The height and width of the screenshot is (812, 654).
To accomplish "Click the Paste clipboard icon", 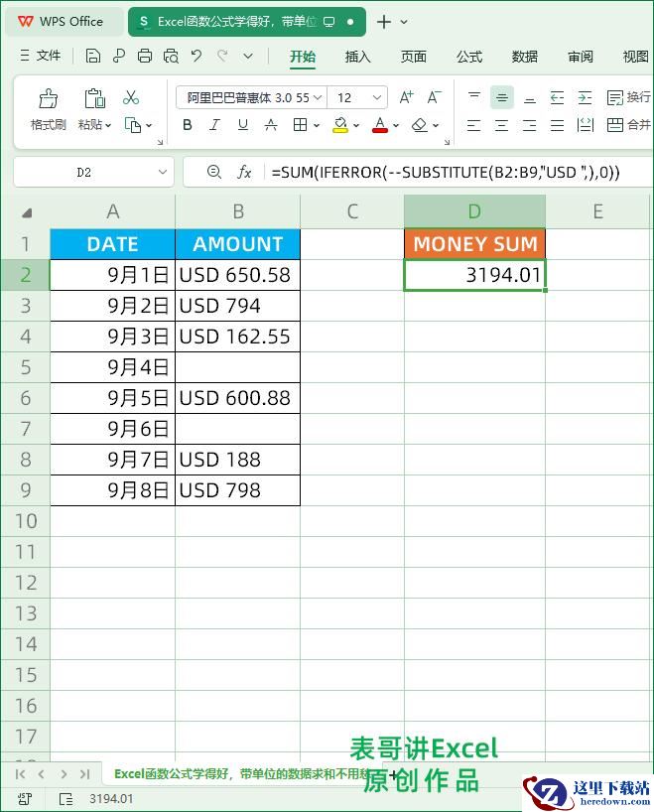I will (94, 98).
